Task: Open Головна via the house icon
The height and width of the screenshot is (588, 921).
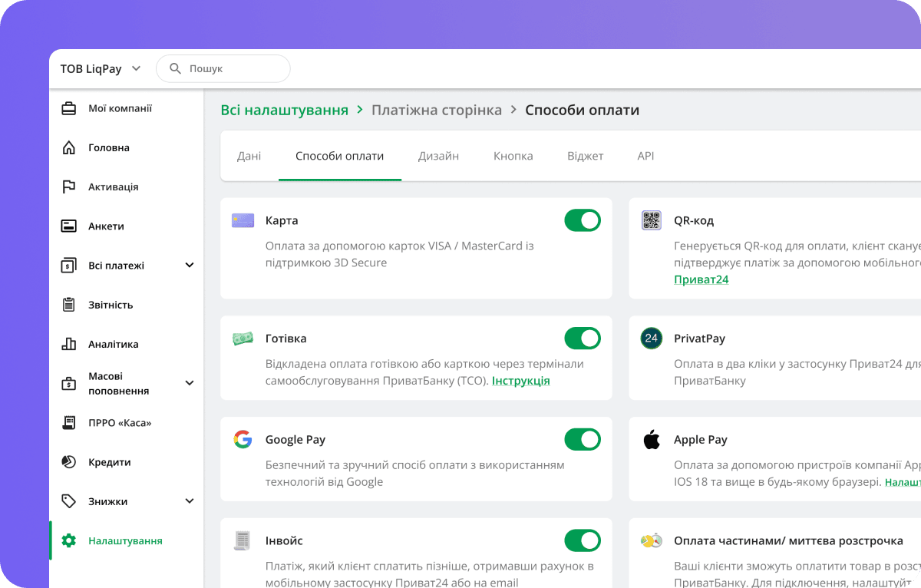Action: tap(69, 147)
